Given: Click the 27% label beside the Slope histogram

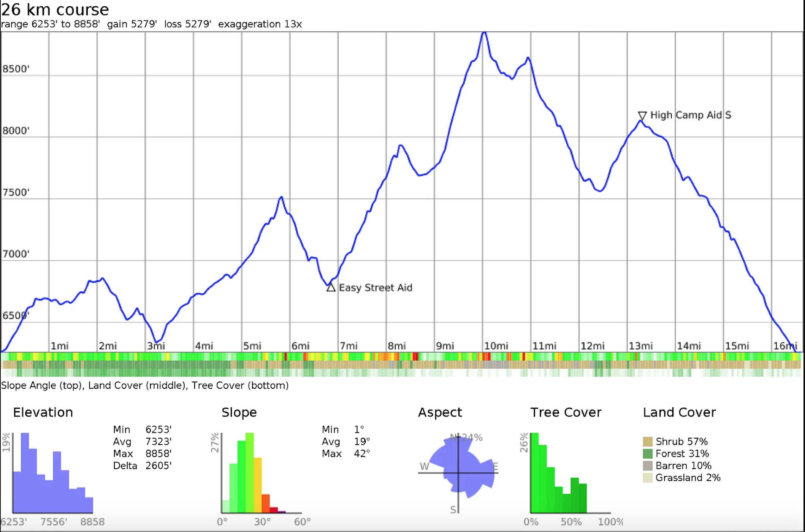Looking at the screenshot, I should pyautogui.click(x=215, y=443).
